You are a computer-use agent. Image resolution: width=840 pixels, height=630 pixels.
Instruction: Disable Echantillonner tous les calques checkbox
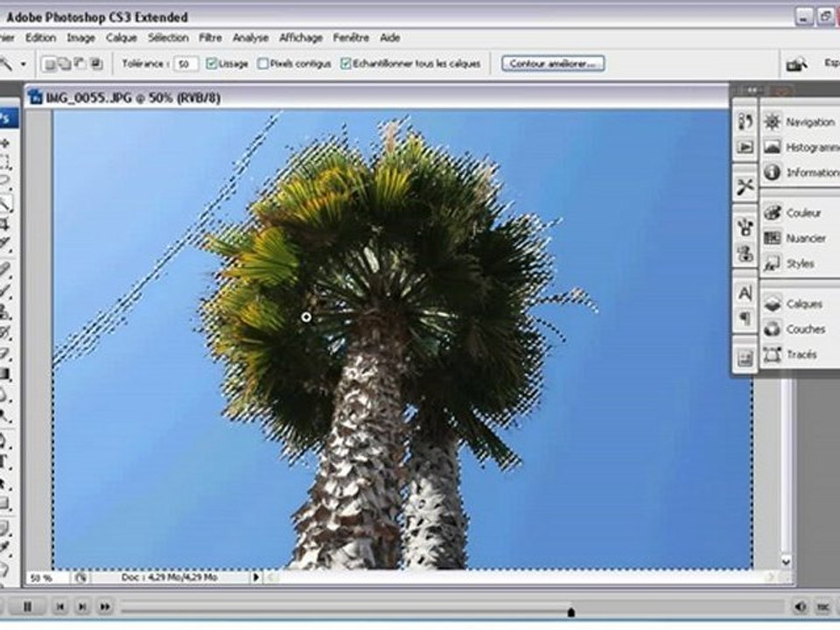tap(346, 64)
